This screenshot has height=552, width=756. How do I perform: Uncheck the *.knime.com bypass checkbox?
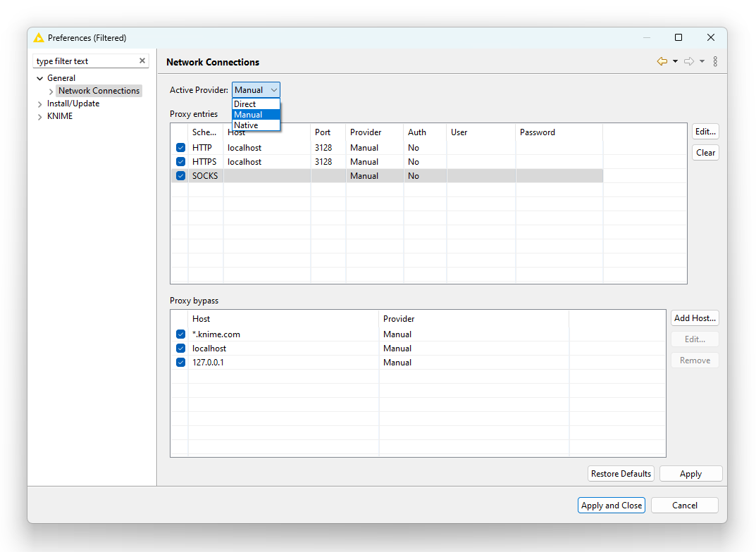[x=181, y=334]
